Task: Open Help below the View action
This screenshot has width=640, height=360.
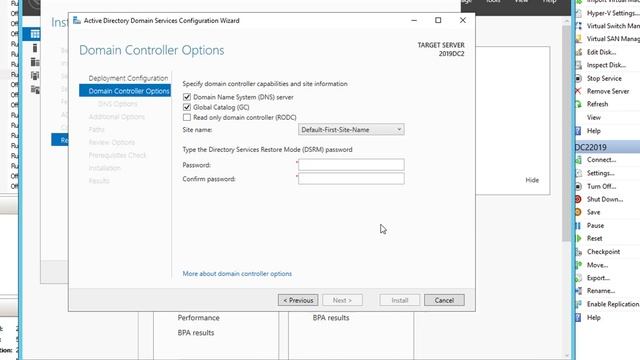Action: tap(593, 131)
